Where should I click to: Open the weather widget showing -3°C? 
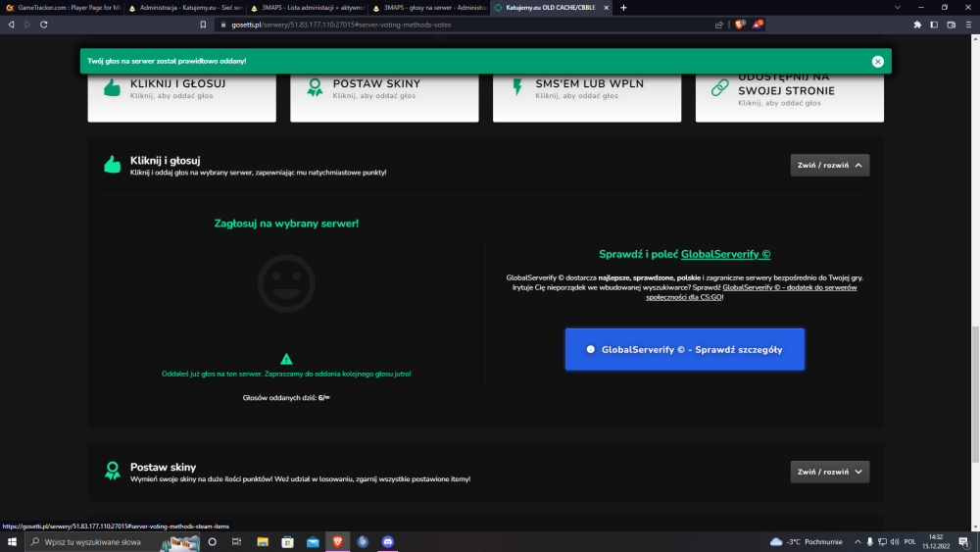[806, 541]
